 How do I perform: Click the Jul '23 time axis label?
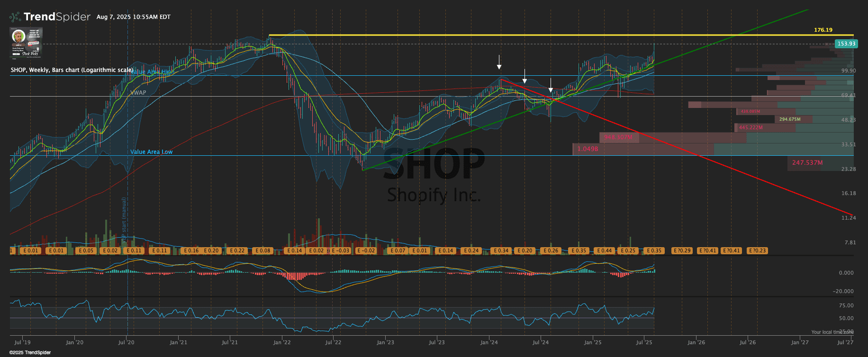[437, 342]
